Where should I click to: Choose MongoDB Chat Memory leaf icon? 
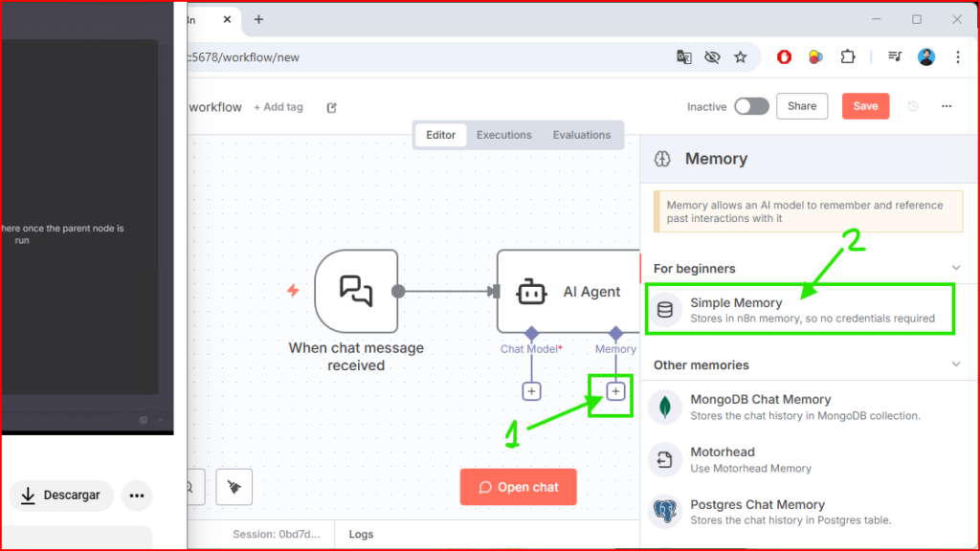pos(664,408)
